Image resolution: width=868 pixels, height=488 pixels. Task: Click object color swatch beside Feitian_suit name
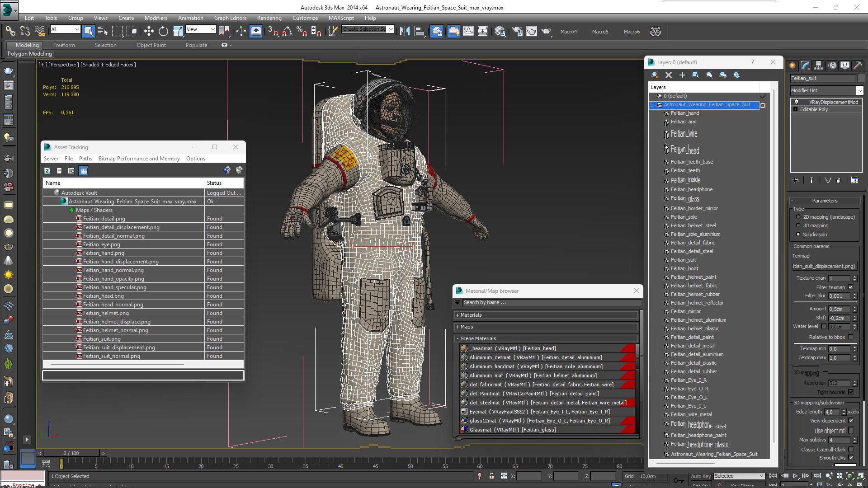(861, 78)
